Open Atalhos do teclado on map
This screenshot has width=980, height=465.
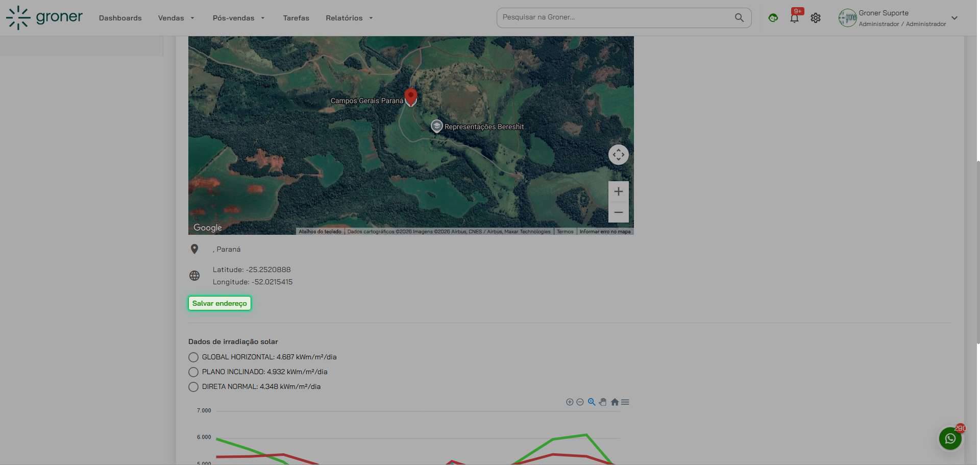point(320,232)
